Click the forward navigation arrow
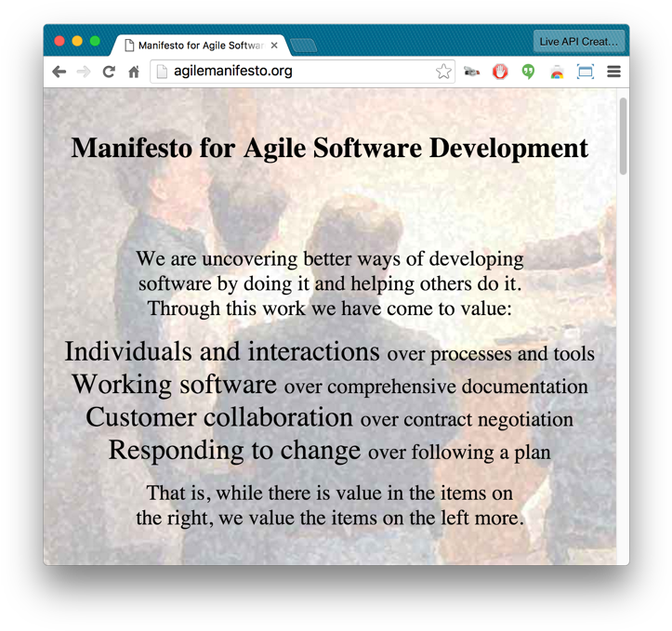 [x=84, y=72]
